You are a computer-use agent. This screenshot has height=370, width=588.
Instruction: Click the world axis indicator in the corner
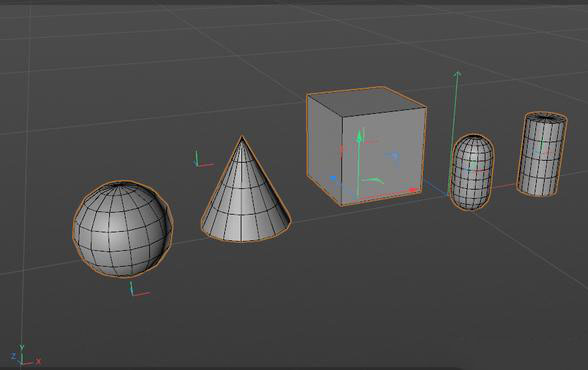pyautogui.click(x=25, y=356)
